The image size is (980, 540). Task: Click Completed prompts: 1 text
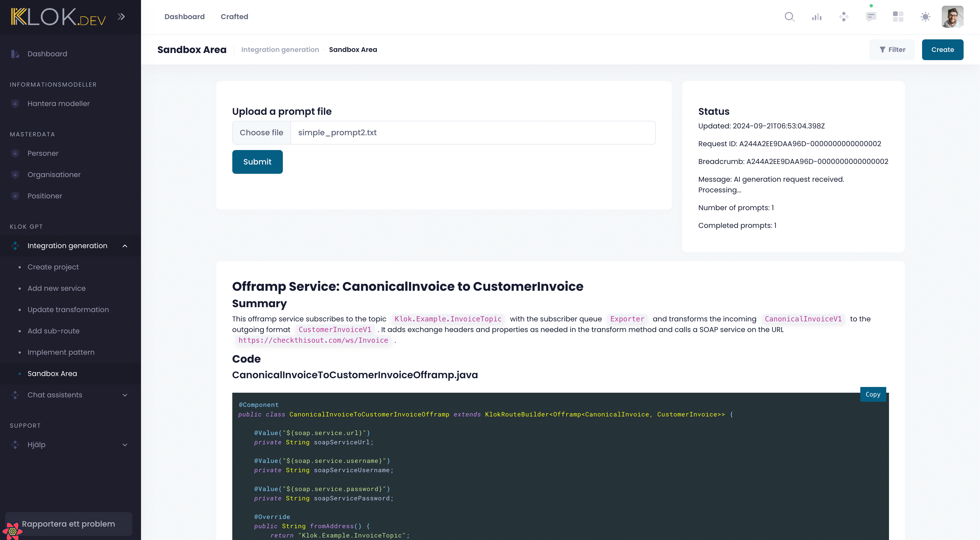tap(737, 225)
